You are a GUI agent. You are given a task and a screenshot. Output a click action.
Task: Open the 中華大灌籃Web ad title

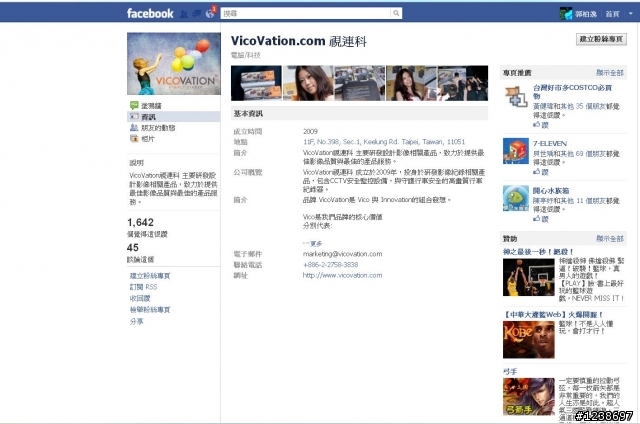(x=552, y=315)
